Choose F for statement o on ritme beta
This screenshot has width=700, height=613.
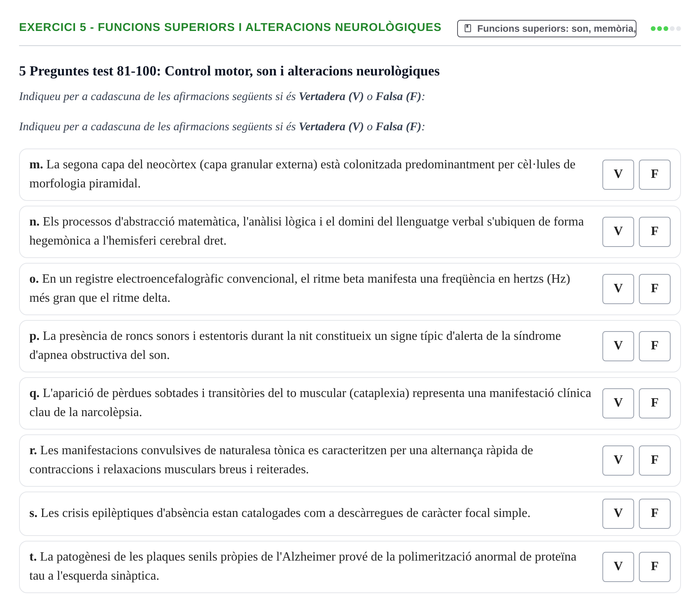(x=654, y=289)
